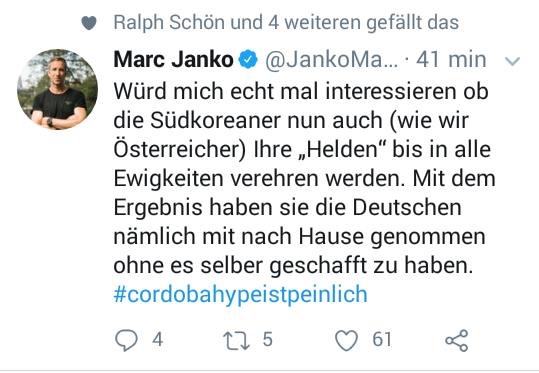Screen dimensions: 539x373
Task: Open the hashtag #cordobahypeistpeinlich
Action: pos(241,295)
